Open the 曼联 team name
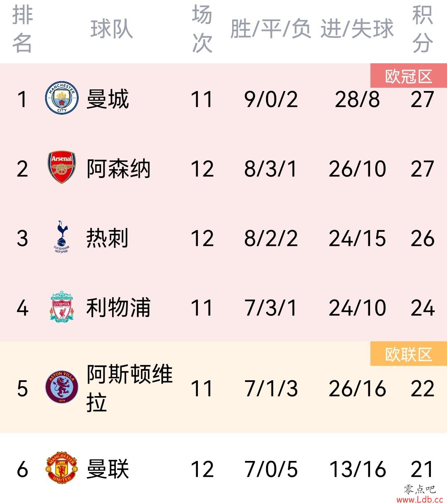 point(108,469)
